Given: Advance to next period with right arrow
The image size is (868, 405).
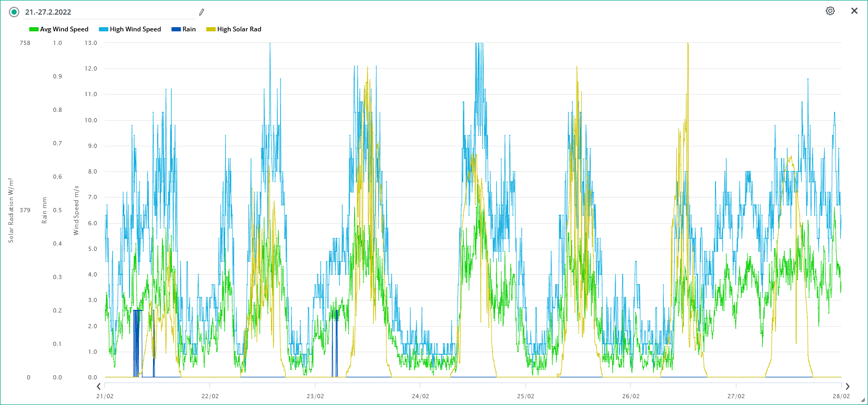Looking at the screenshot, I should (847, 386).
